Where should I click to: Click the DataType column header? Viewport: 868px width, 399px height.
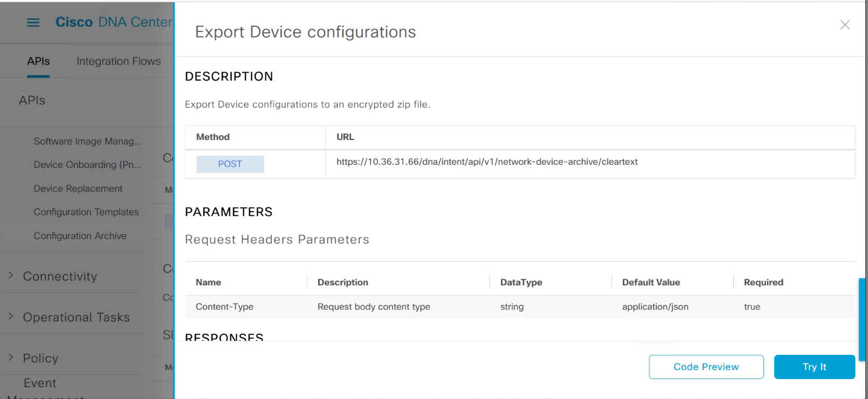pos(521,282)
